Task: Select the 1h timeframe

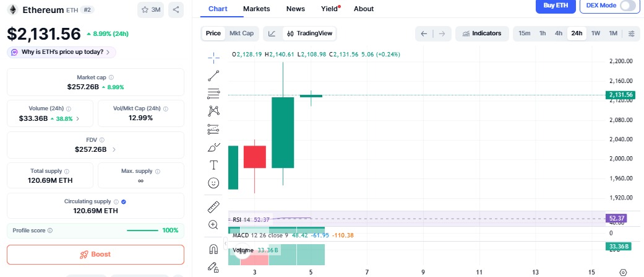Action: coord(543,33)
